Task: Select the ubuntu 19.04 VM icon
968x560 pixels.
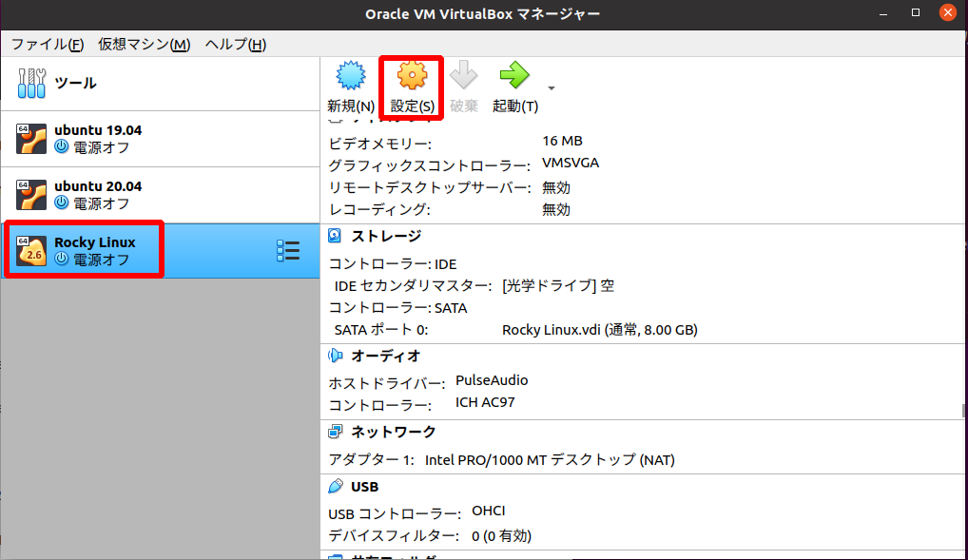Action: (30, 138)
